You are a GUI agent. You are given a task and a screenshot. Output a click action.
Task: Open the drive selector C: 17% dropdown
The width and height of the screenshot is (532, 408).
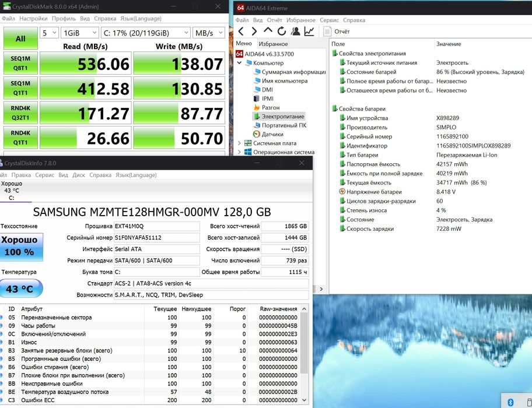click(146, 33)
